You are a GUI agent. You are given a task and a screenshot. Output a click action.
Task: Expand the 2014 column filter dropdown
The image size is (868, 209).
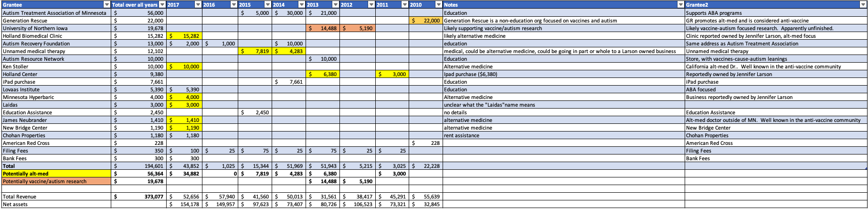302,5
